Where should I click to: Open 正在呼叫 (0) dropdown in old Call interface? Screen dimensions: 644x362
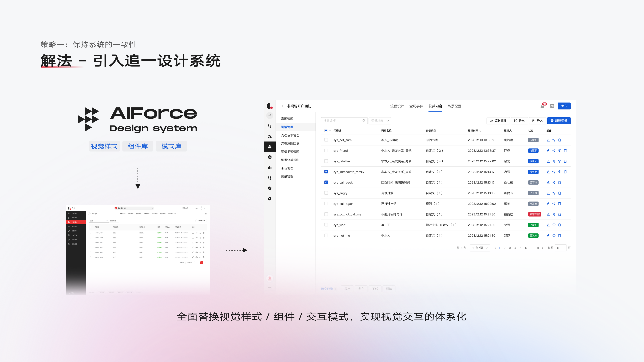[134, 208]
